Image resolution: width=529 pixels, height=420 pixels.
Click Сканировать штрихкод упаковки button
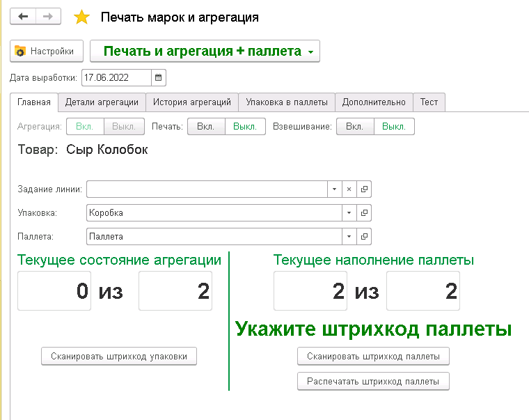(119, 356)
